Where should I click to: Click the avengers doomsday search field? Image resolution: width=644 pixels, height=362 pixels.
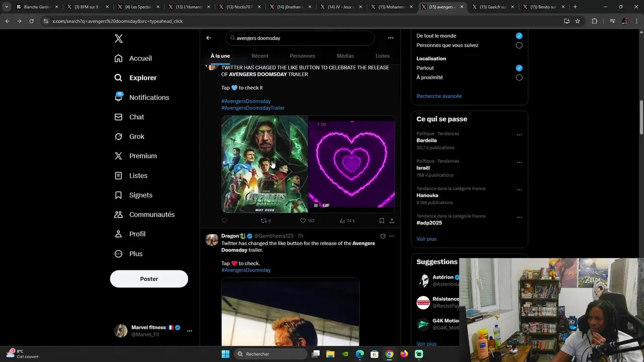click(x=300, y=38)
